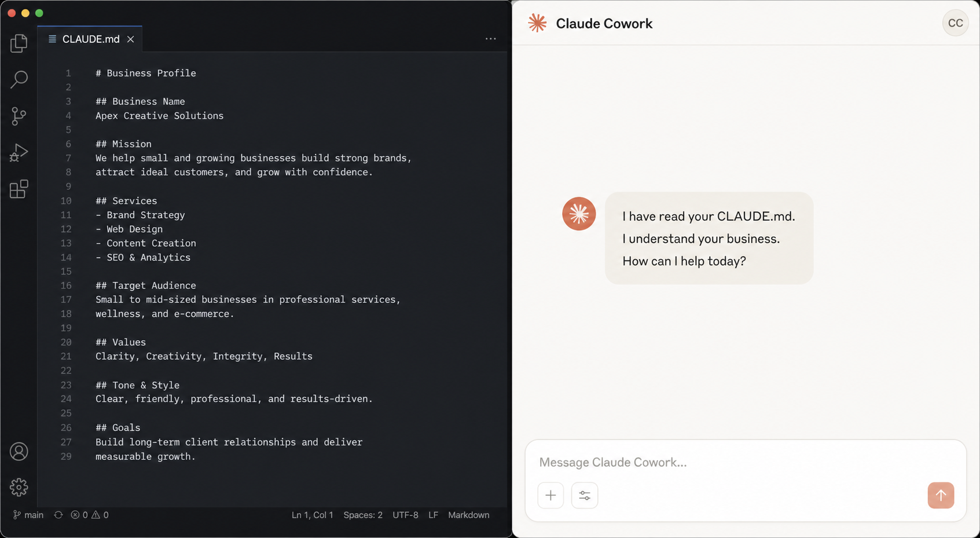Click the 'Apex Creative Solutions' line
The height and width of the screenshot is (538, 980).
(x=159, y=116)
